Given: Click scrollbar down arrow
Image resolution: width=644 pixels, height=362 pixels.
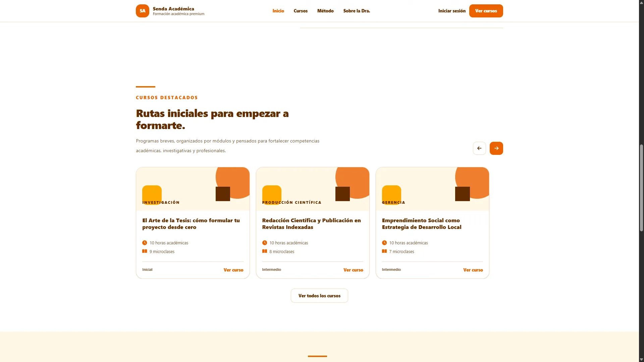Looking at the screenshot, I should [x=641, y=360].
